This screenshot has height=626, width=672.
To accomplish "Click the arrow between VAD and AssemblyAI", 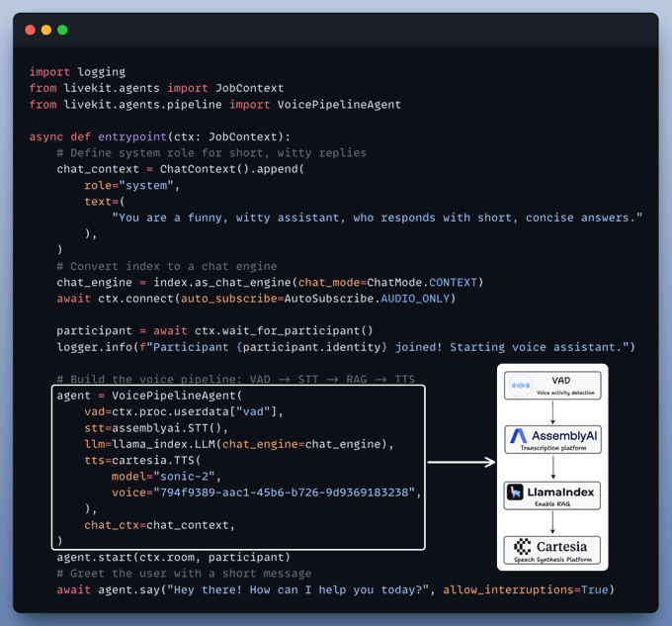I will click(x=552, y=410).
